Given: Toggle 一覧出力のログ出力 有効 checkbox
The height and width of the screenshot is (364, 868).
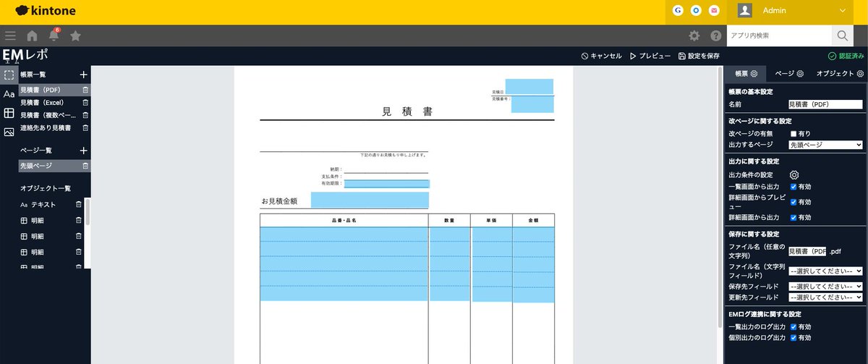Looking at the screenshot, I should point(793,327).
